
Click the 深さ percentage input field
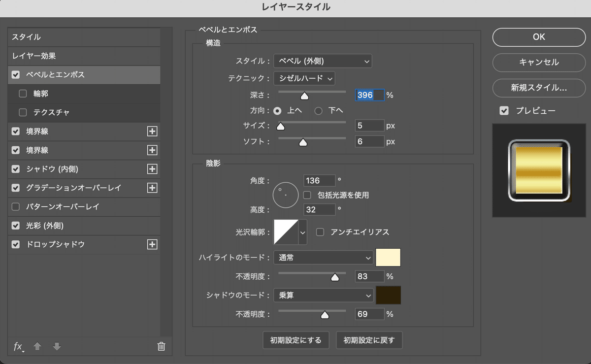(x=369, y=95)
